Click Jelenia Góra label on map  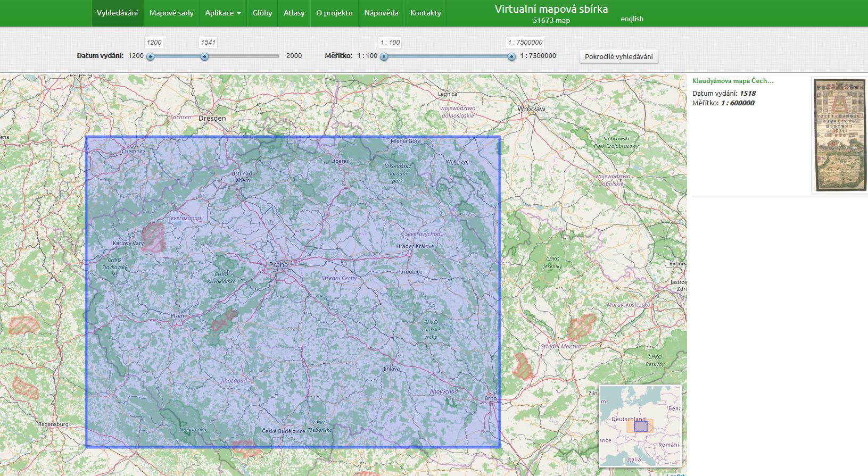click(x=406, y=141)
